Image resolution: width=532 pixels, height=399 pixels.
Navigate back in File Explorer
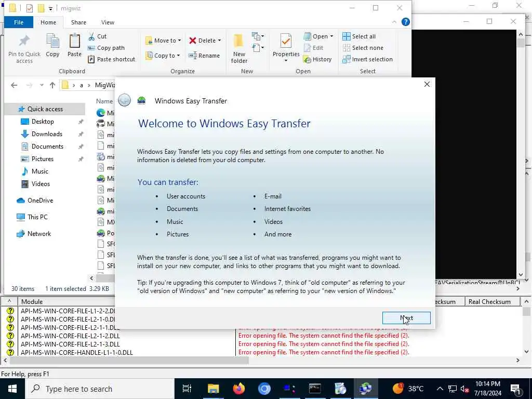pyautogui.click(x=14, y=85)
